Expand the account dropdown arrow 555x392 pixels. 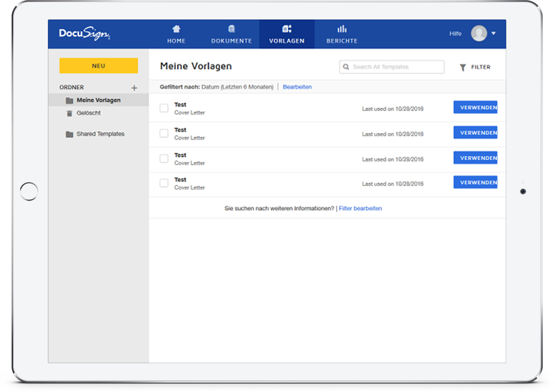493,33
